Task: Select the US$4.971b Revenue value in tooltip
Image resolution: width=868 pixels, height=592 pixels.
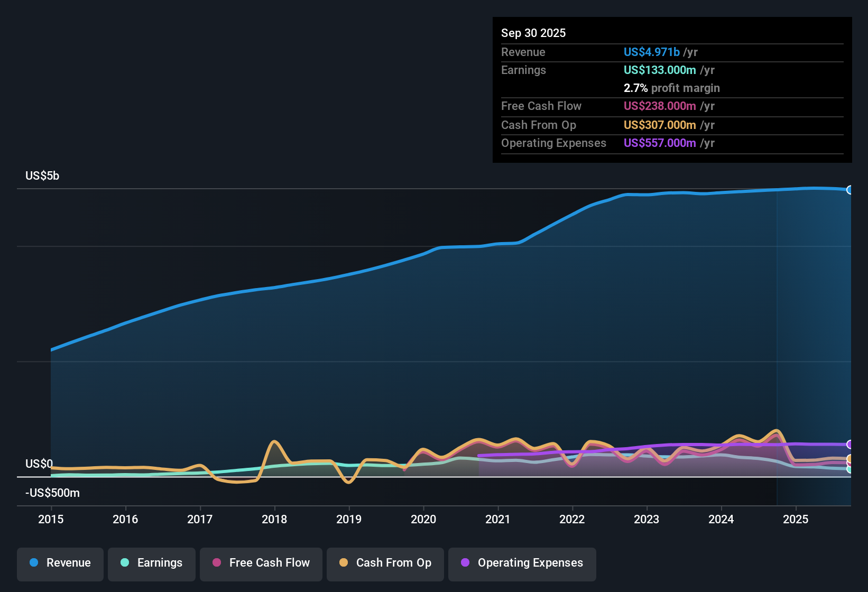Action: click(x=651, y=52)
